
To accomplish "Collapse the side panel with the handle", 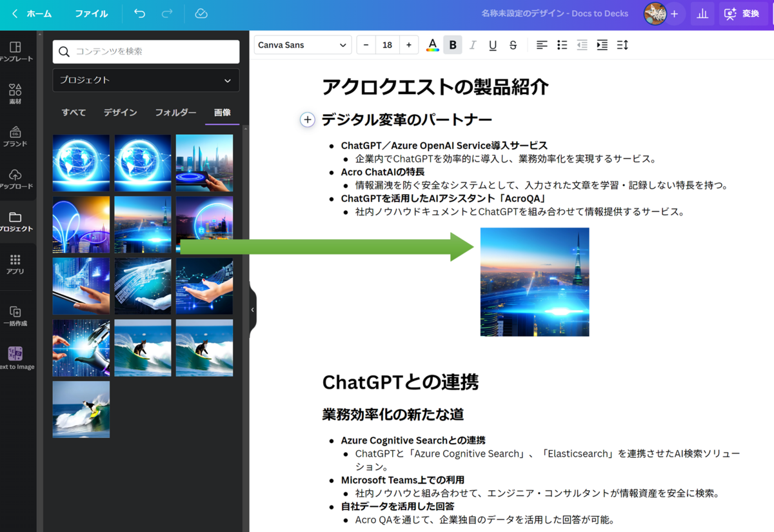I will point(252,310).
